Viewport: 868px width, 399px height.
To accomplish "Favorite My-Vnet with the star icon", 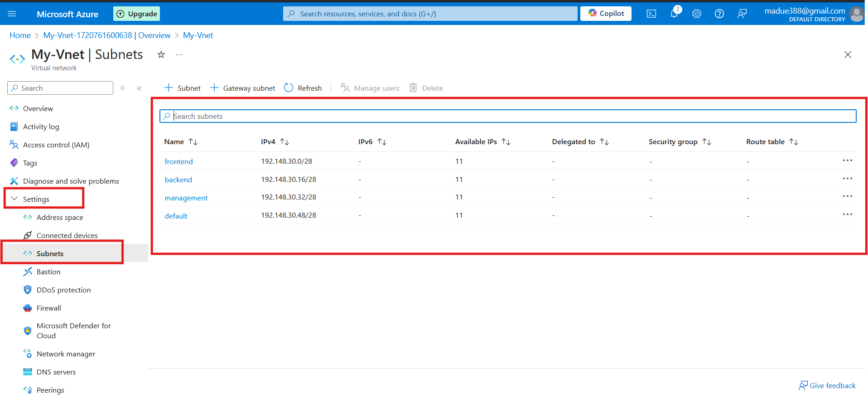I will coord(161,55).
